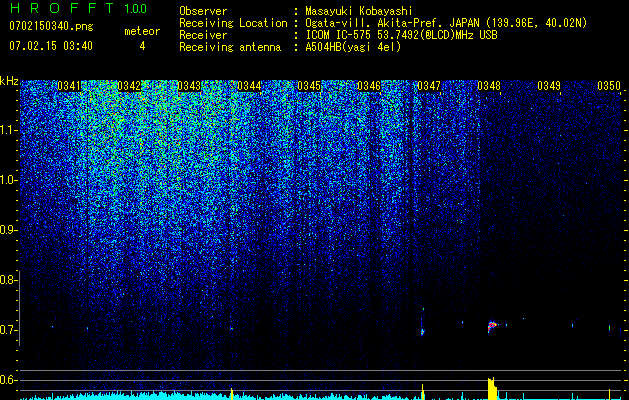Select the ICOM IC-575 receiver text
The width and height of the screenshot is (629, 400).
[x=401, y=35]
